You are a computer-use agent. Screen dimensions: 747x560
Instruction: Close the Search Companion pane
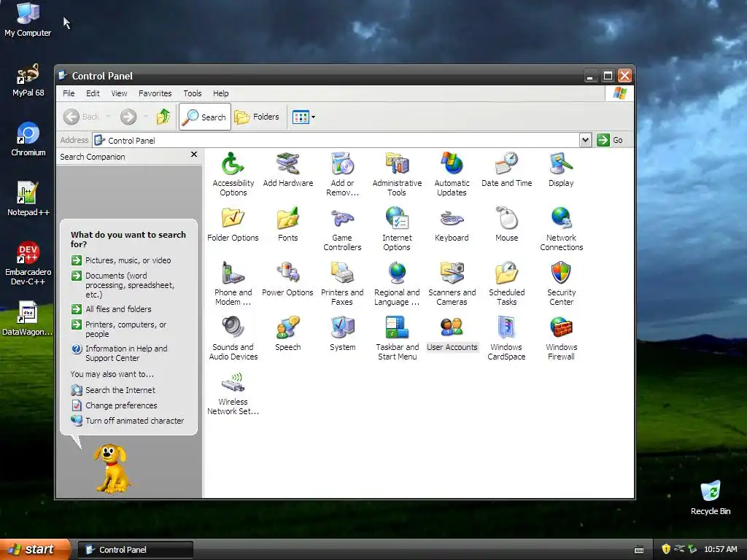pyautogui.click(x=194, y=155)
